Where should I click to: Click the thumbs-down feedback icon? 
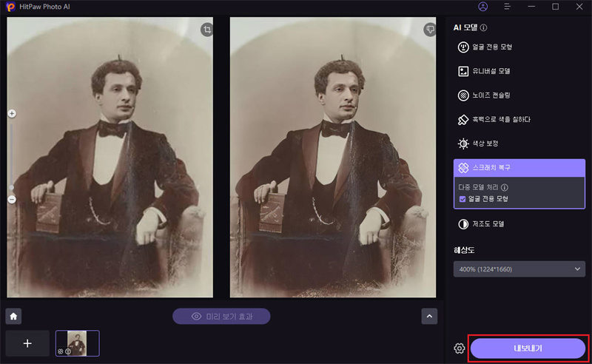(x=430, y=30)
